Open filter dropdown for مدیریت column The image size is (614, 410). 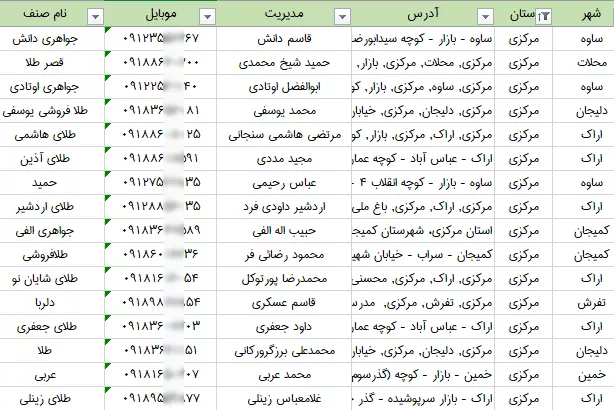click(x=342, y=16)
